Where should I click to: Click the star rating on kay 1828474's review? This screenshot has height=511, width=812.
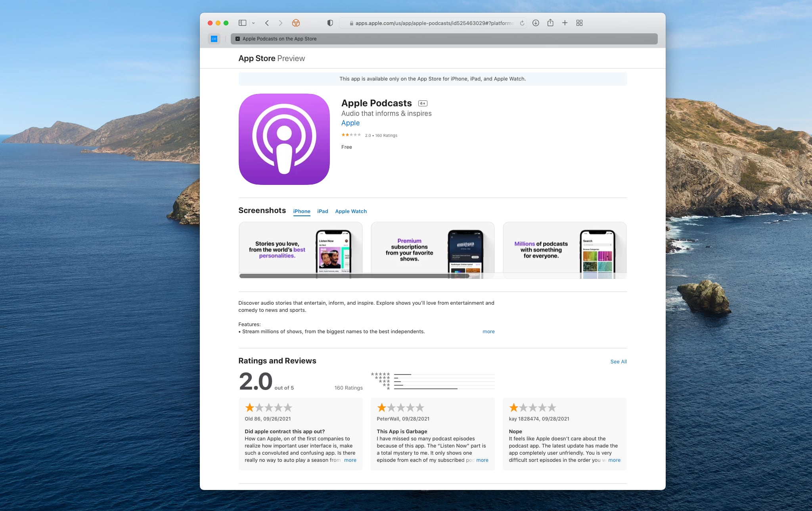(x=532, y=407)
